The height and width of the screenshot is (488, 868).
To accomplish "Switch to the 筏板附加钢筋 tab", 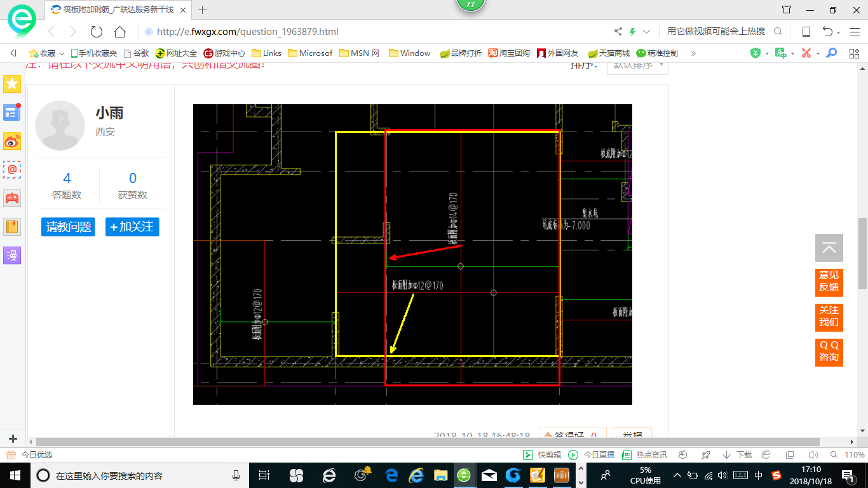I will [119, 10].
